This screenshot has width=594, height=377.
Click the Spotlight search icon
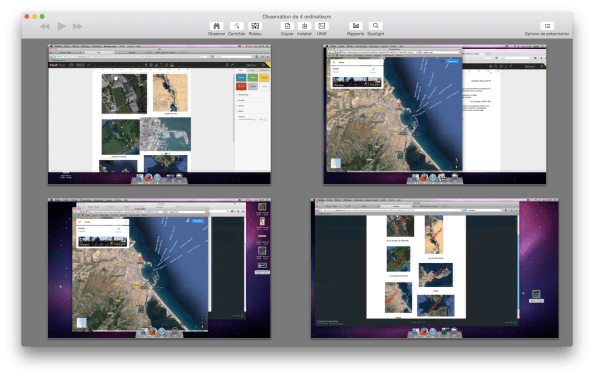375,26
